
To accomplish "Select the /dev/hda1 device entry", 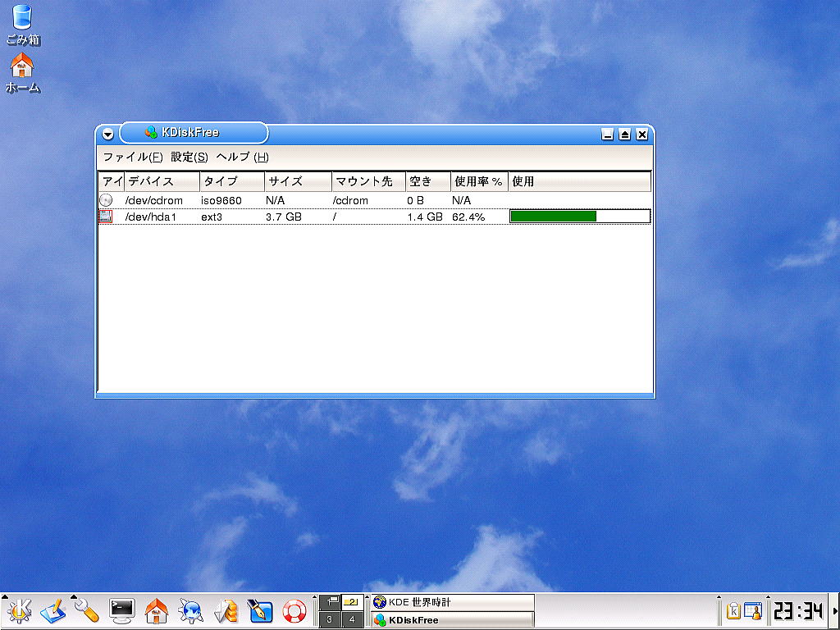I will [x=151, y=217].
